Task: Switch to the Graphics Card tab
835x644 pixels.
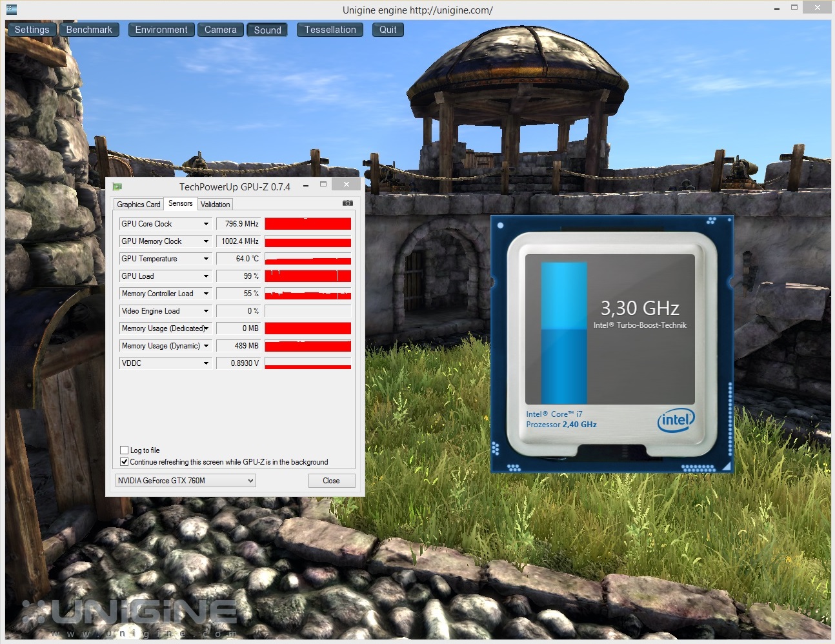Action: point(138,205)
